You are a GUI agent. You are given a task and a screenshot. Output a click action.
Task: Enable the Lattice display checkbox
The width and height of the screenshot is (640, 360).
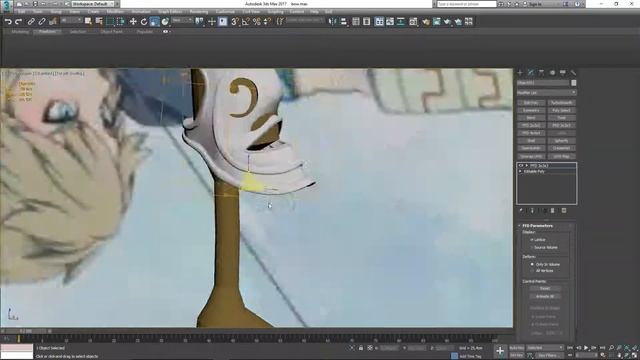pos(532,240)
